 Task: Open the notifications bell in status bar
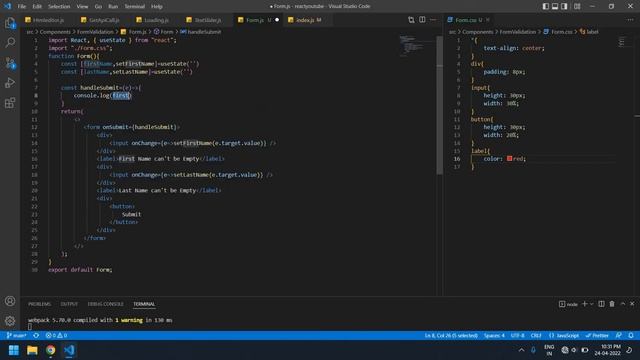tap(631, 335)
